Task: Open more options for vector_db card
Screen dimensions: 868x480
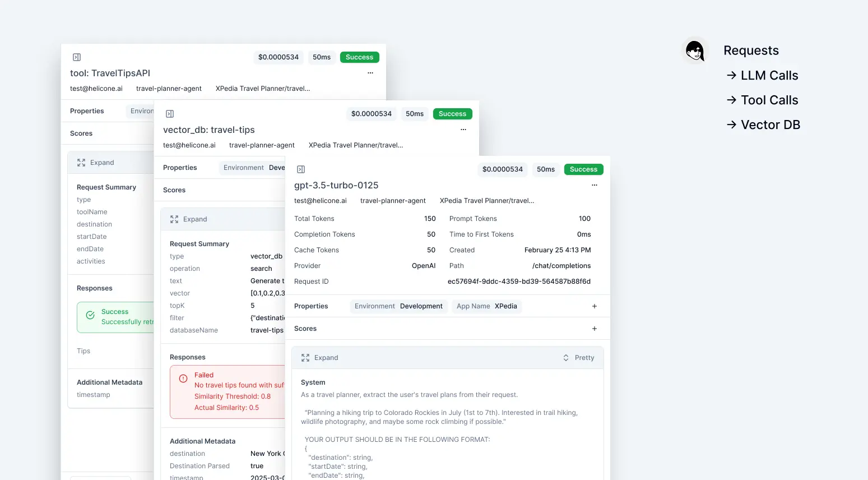Action: click(x=463, y=130)
